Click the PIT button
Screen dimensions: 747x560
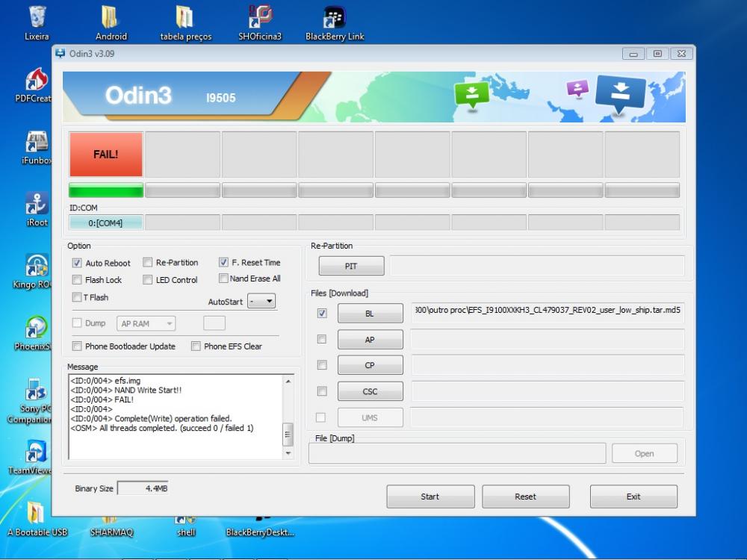(x=351, y=266)
